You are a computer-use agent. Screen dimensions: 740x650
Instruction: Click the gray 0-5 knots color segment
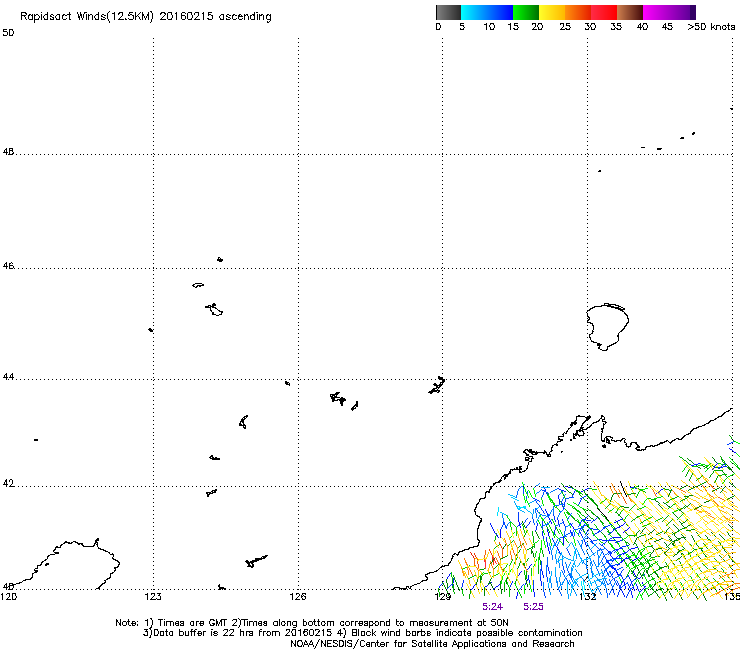coord(448,12)
